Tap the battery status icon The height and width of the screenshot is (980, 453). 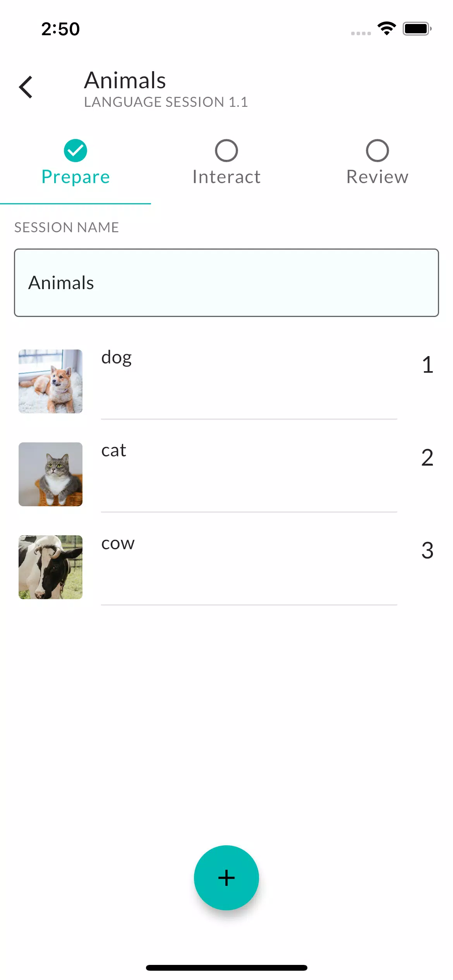click(417, 29)
